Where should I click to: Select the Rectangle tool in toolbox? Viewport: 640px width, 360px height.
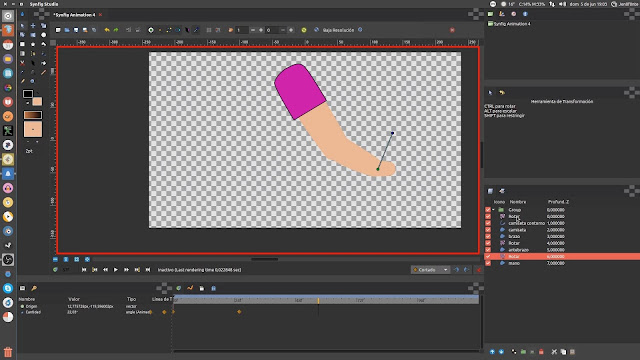coord(22,44)
